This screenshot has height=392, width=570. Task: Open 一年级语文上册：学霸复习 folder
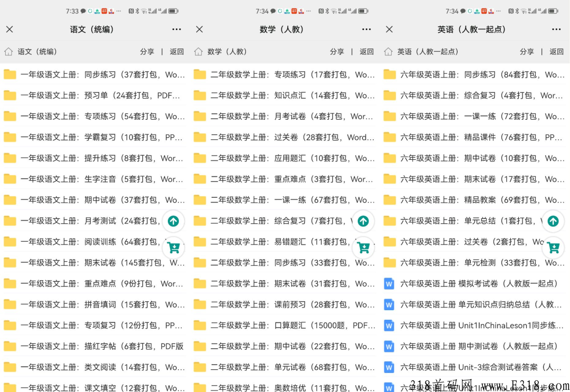pos(95,137)
